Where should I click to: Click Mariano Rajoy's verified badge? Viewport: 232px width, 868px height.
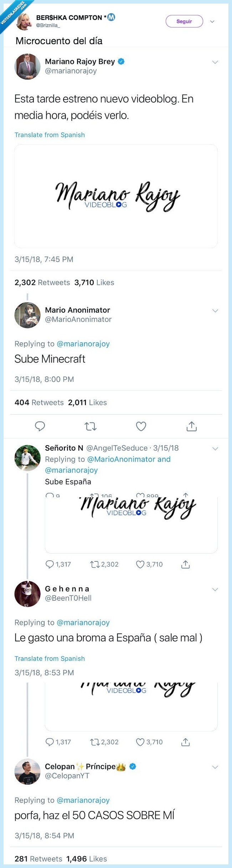click(121, 61)
